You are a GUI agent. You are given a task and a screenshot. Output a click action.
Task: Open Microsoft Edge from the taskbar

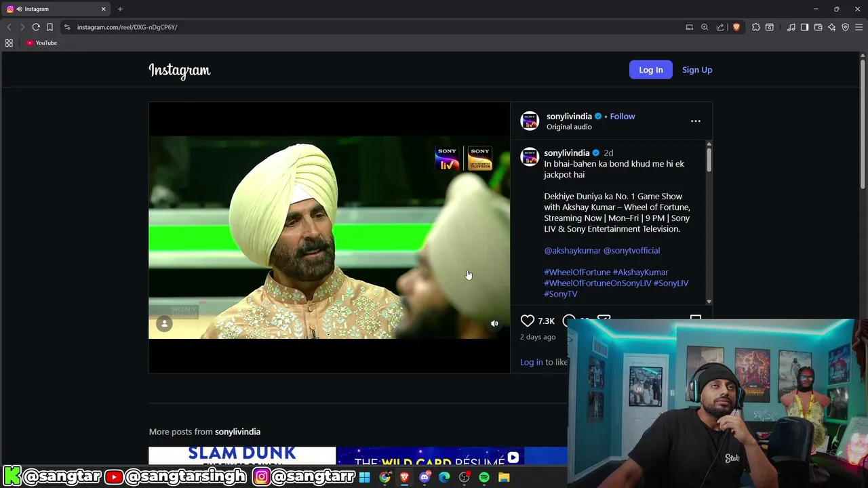pos(444,477)
